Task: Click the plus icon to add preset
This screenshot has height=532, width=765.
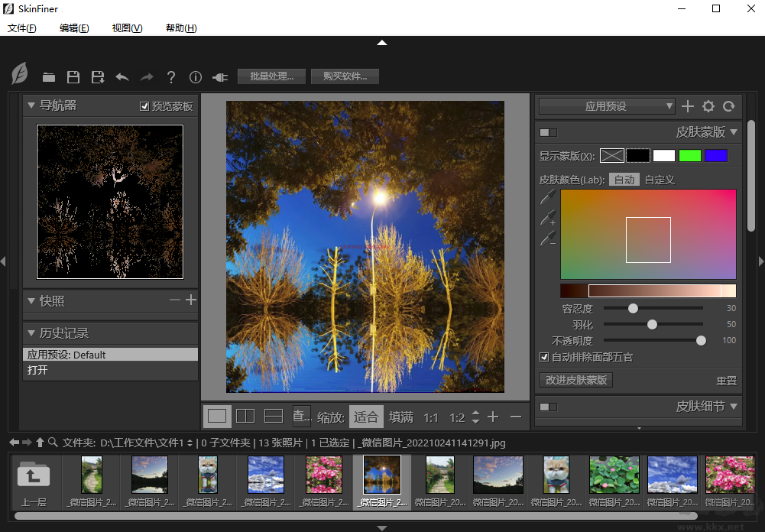Action: click(x=688, y=106)
